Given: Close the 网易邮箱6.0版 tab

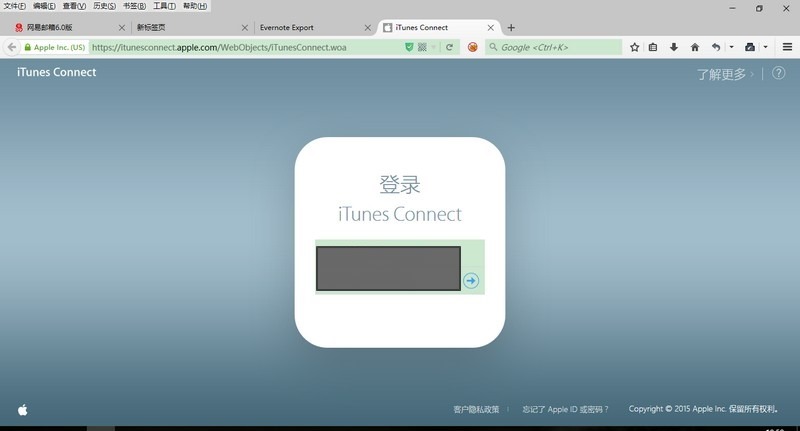Looking at the screenshot, I should click(121, 28).
